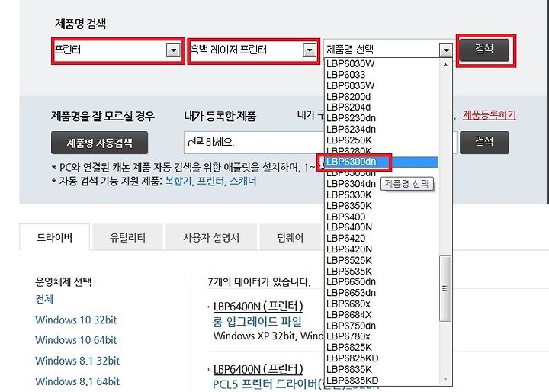Open the 제품등록하기 link
The image size is (549, 392).
pos(489,115)
